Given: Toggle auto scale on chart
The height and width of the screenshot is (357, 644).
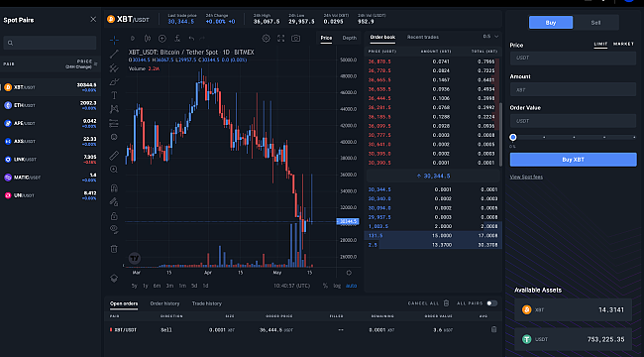Looking at the screenshot, I should click(x=351, y=286).
